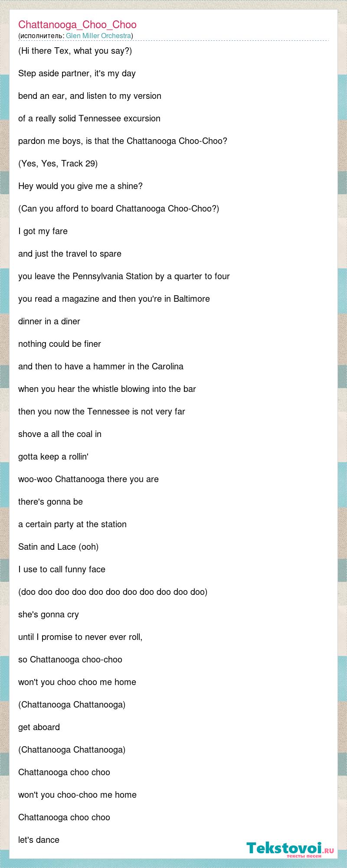This screenshot has height=868, width=347.
Task: Click the 'dinner in a diner' lyric
Action: click(x=49, y=322)
